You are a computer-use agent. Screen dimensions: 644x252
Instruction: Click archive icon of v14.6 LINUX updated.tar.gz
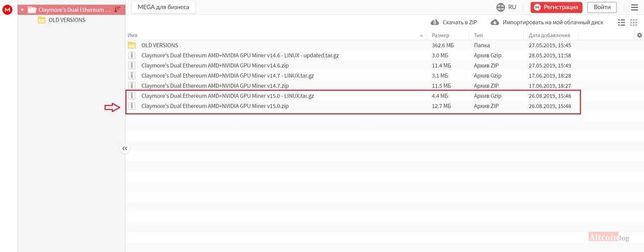pyautogui.click(x=132, y=55)
